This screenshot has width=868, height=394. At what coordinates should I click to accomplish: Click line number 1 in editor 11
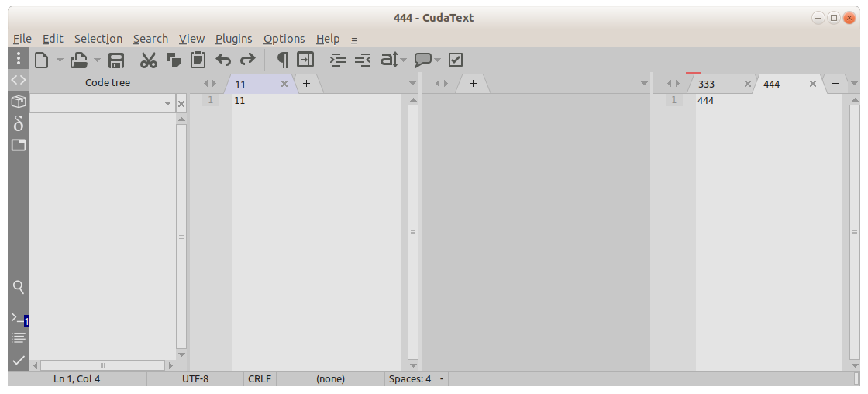click(210, 100)
